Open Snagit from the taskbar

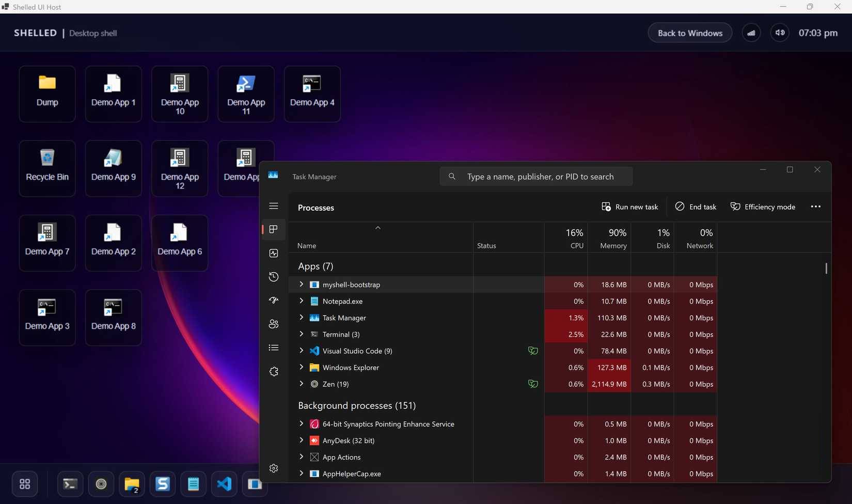[x=162, y=484]
